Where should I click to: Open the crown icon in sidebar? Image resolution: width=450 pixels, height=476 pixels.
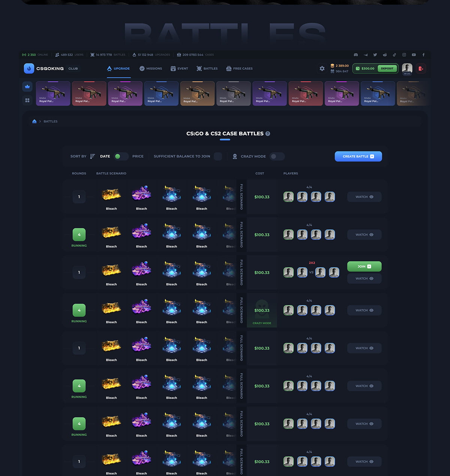27,87
